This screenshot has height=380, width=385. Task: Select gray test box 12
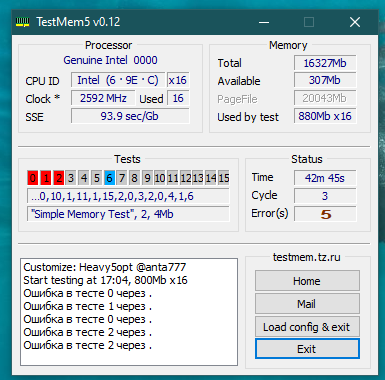pos(185,178)
